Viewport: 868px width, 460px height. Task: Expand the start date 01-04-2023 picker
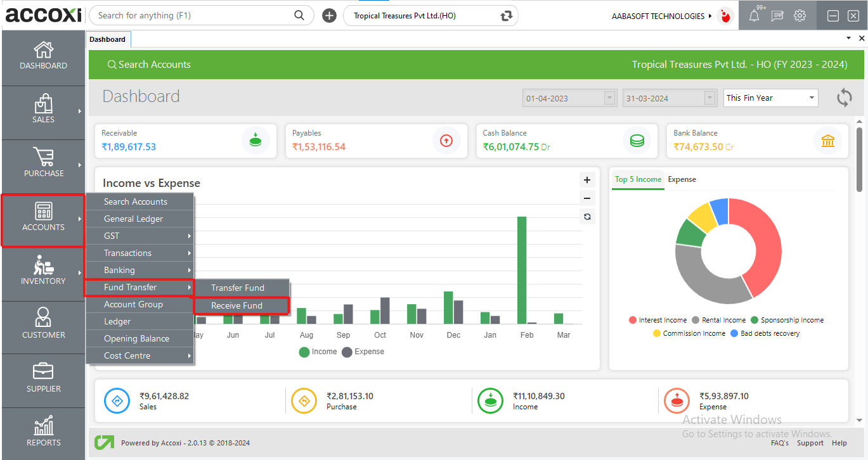click(x=609, y=98)
